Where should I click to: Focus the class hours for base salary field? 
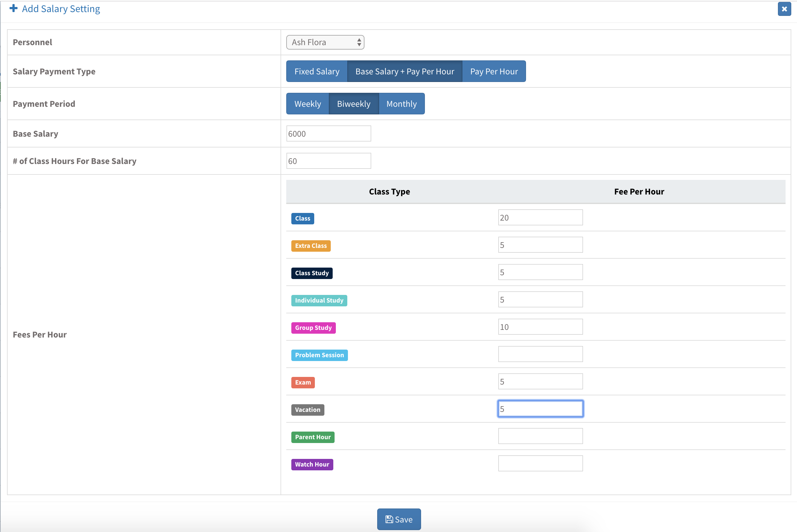(328, 161)
